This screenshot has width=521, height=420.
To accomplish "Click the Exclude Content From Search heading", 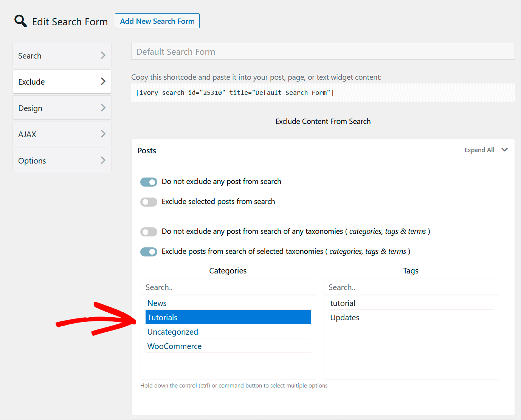I will point(323,121).
